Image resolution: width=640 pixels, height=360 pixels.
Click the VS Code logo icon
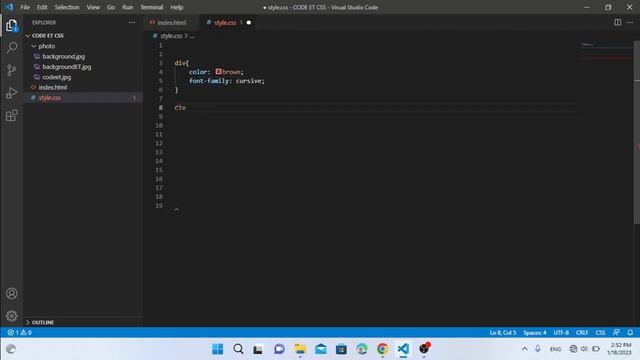(9, 7)
